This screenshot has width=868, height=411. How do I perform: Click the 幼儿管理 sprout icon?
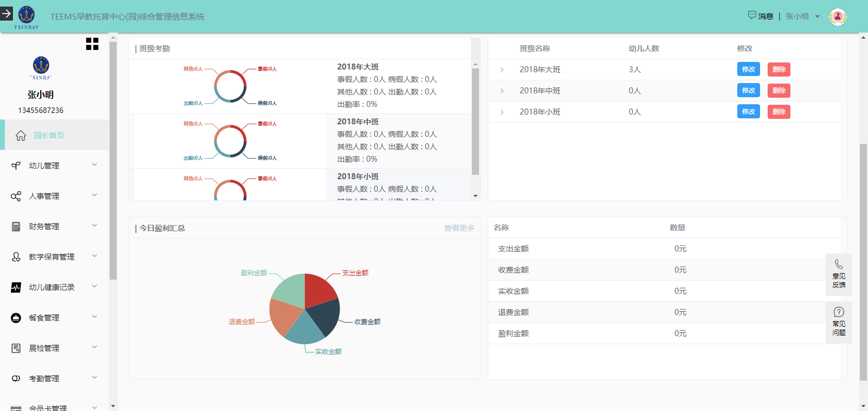pyautogui.click(x=16, y=166)
